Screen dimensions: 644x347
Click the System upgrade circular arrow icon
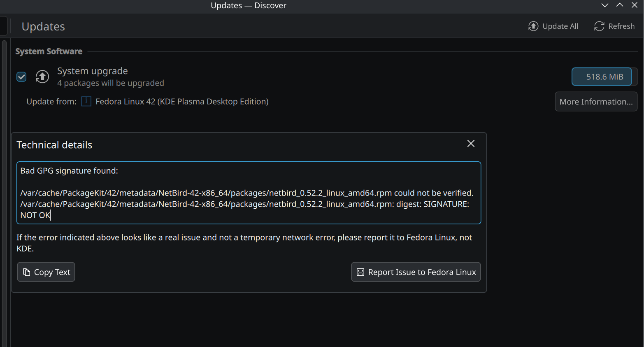42,77
